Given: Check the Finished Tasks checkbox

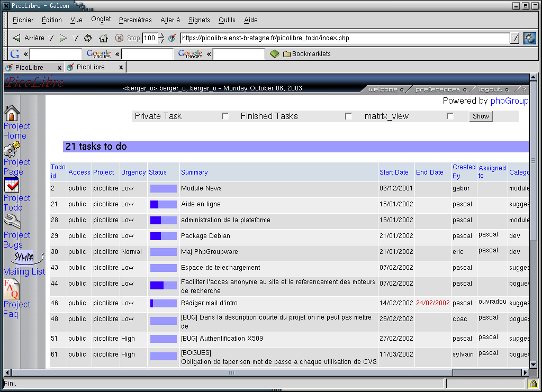Looking at the screenshot, I should (x=349, y=116).
